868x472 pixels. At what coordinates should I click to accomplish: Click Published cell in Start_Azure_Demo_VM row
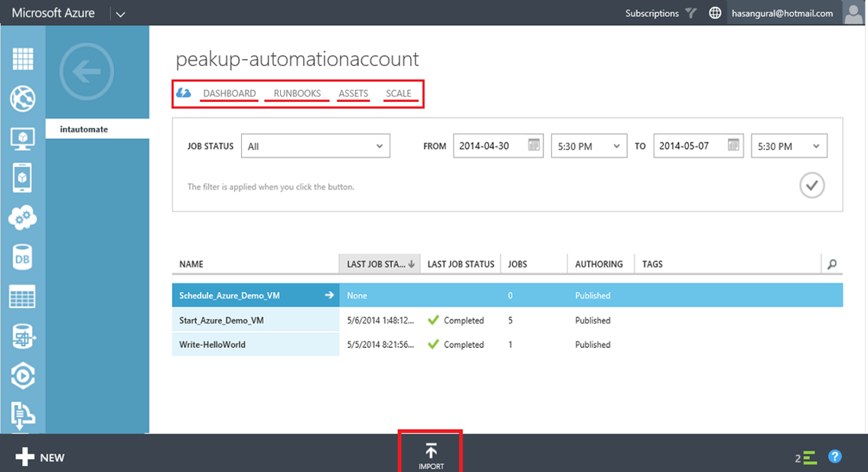pos(592,320)
